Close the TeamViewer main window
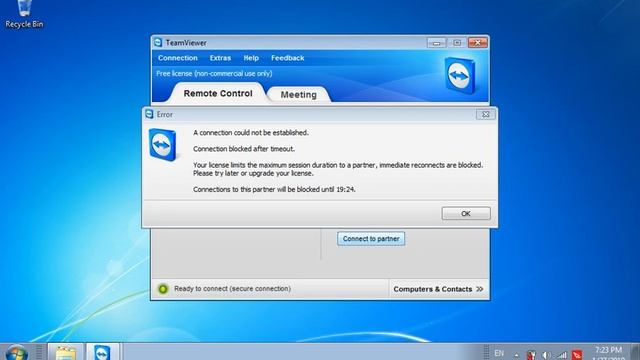The image size is (640, 360). pos(478,42)
